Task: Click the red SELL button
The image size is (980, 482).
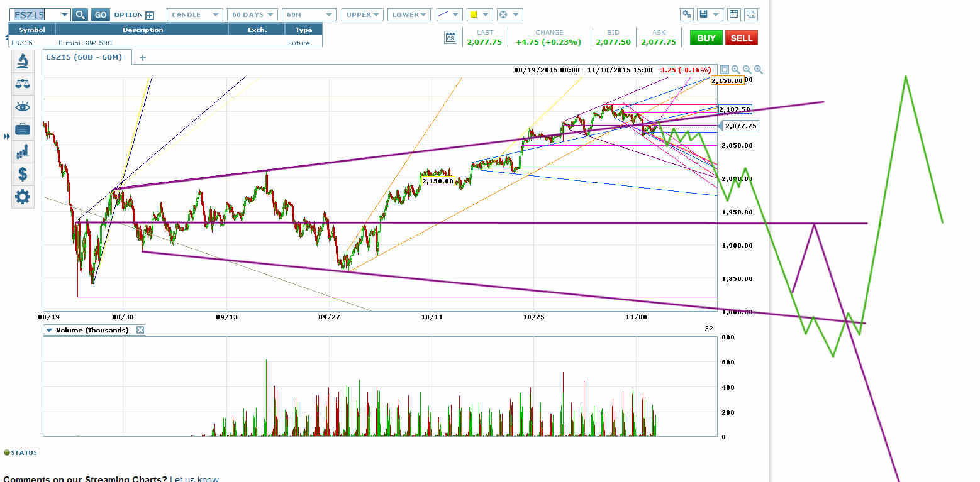Action: (x=742, y=38)
